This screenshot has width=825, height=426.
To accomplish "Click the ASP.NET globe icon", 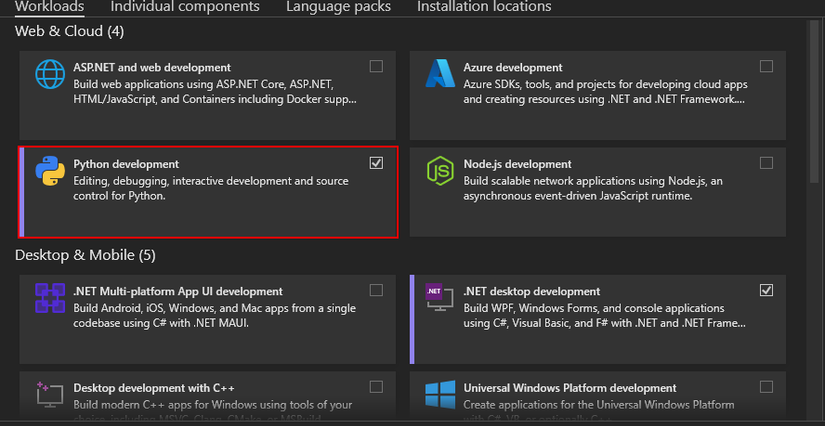I will point(50,74).
